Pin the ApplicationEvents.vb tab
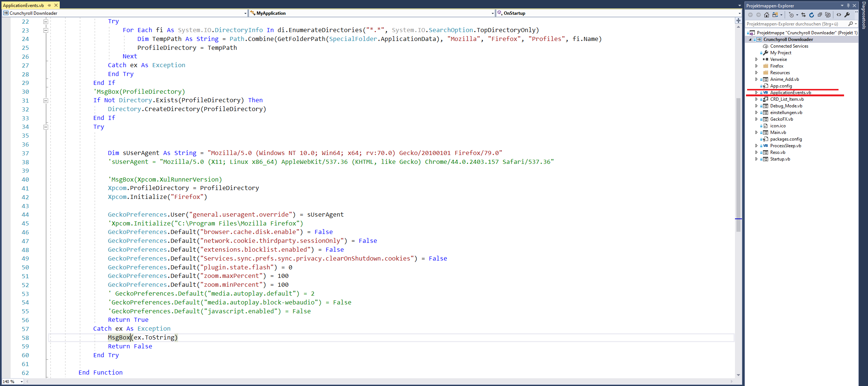This screenshot has width=868, height=386. point(49,5)
